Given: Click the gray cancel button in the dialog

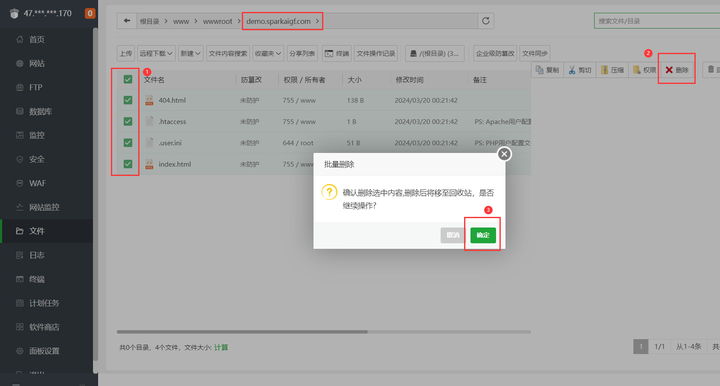Looking at the screenshot, I should (453, 235).
